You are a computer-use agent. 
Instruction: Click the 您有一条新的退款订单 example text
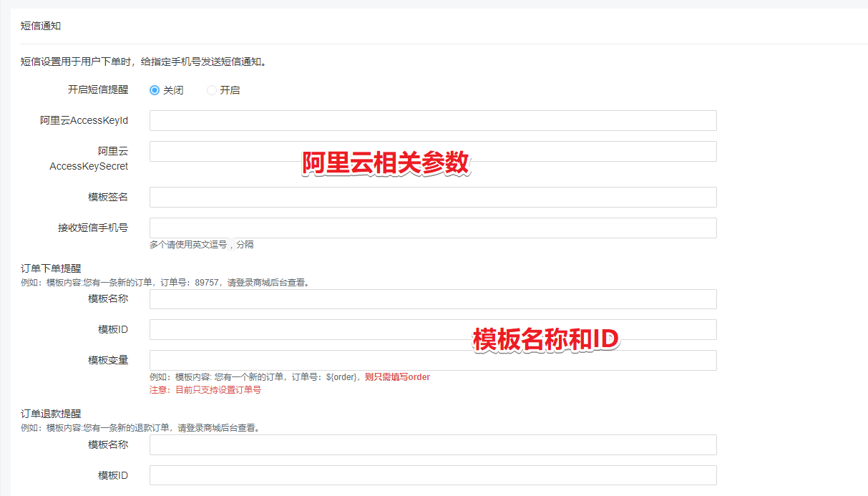140,428
